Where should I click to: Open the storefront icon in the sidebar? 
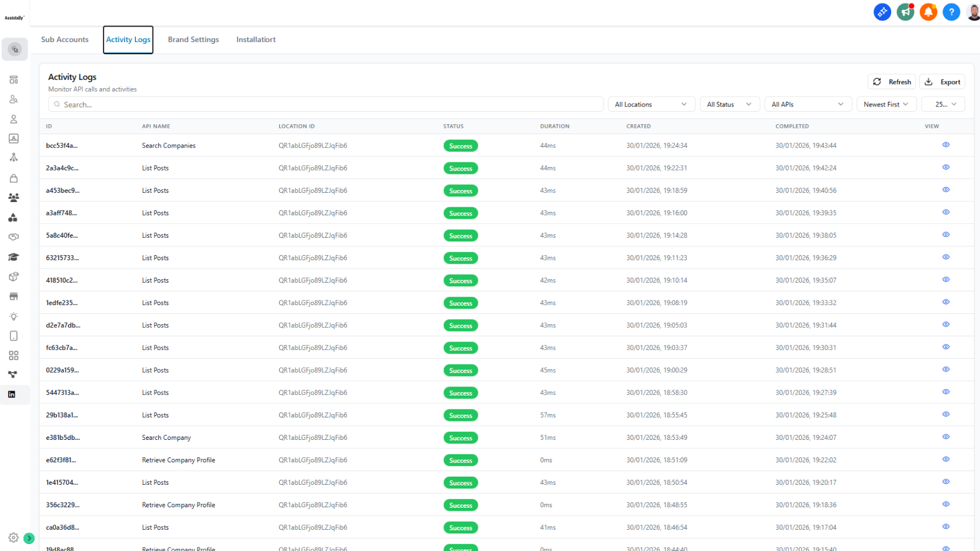pyautogui.click(x=14, y=296)
